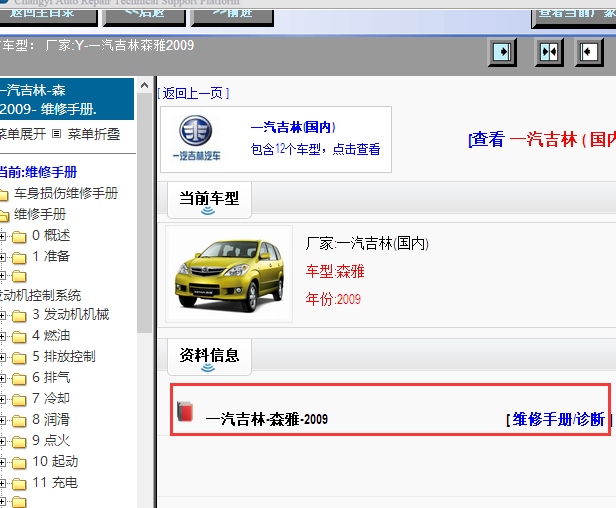Click the collapse-left panel arrow icon
The height and width of the screenshot is (508, 616).
pyautogui.click(x=588, y=52)
